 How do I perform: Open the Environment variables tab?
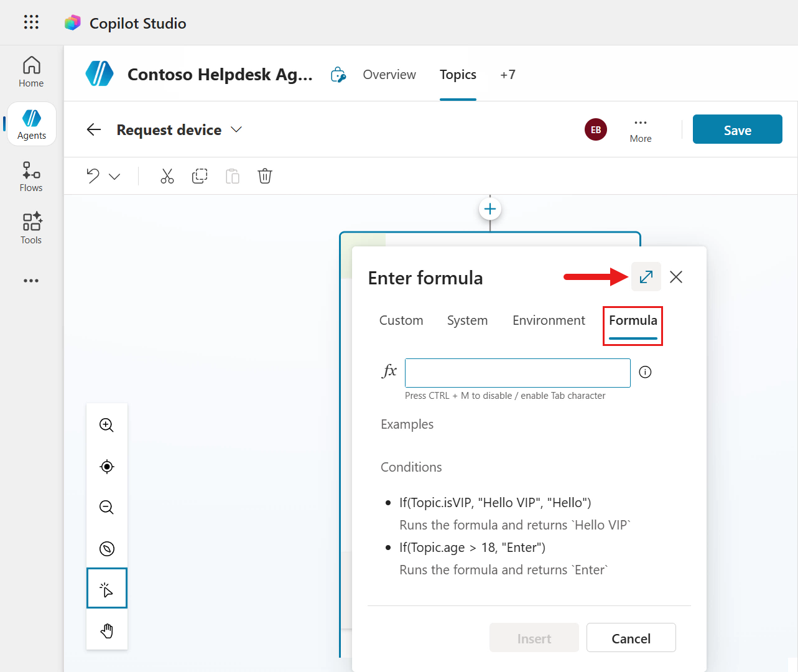[x=549, y=320]
